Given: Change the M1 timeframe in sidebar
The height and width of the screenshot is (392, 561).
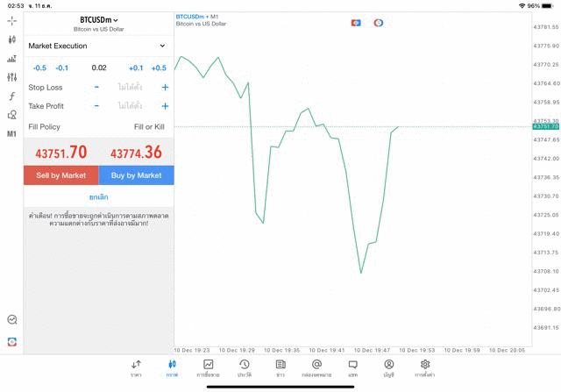Looking at the screenshot, I should pyautogui.click(x=11, y=134).
